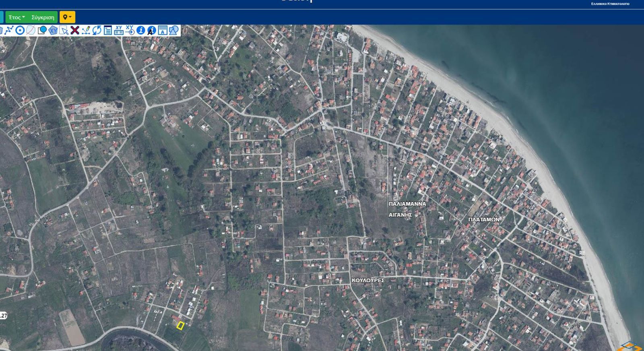Click the polygon split line tool
This screenshot has width=644, height=351.
pos(31,30)
